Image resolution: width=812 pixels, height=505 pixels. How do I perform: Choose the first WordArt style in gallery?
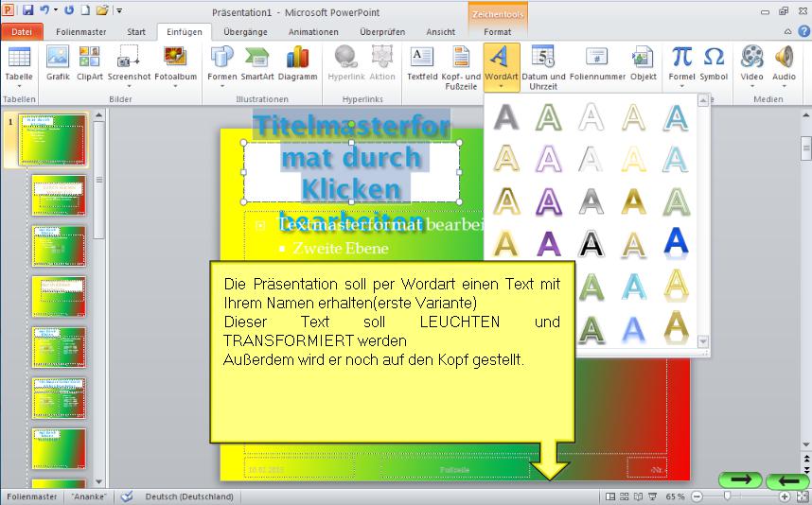508,116
